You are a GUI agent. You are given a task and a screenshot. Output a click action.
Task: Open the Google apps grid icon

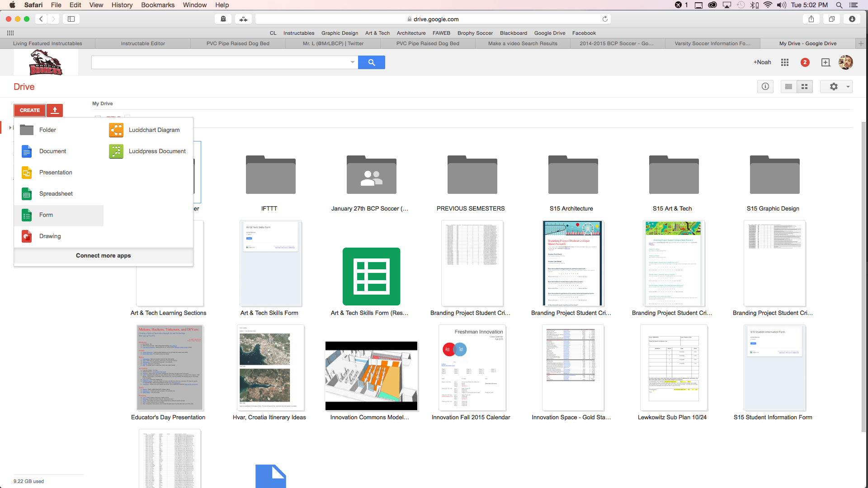(785, 62)
